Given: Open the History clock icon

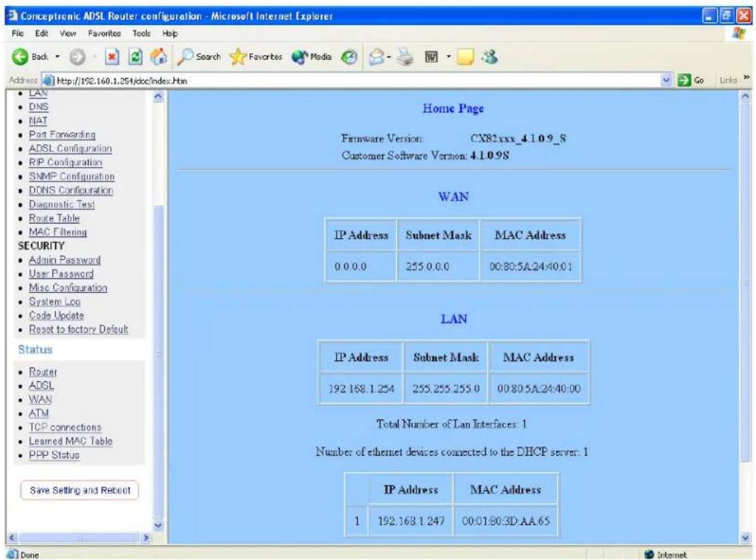Looking at the screenshot, I should point(349,57).
